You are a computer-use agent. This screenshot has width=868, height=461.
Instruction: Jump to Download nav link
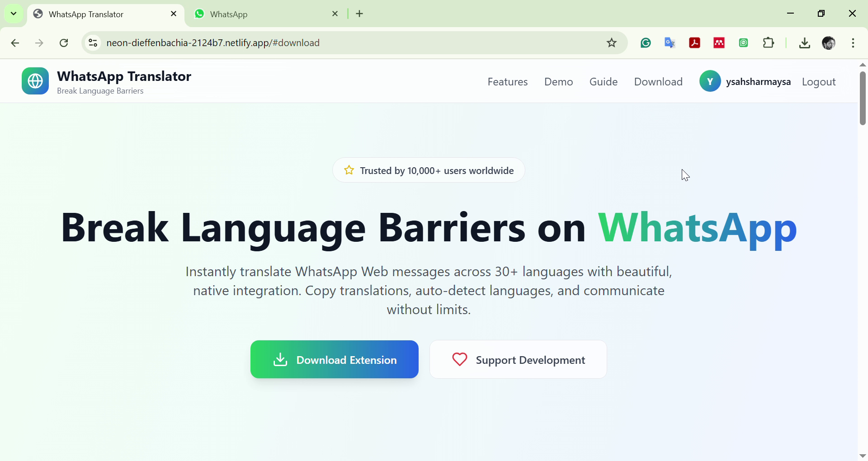click(x=658, y=82)
